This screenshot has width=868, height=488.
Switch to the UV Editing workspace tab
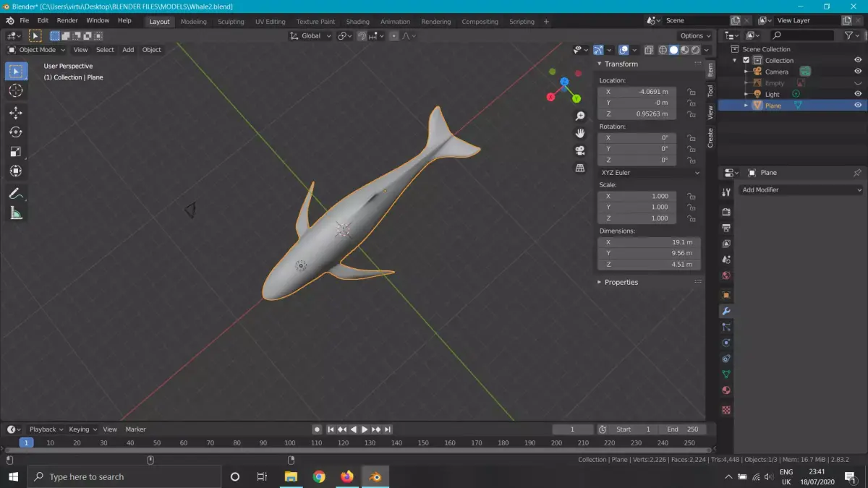(270, 22)
